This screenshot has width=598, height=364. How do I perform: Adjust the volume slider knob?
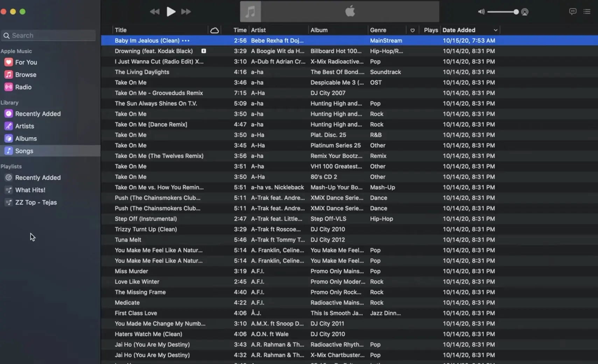pyautogui.click(x=516, y=12)
